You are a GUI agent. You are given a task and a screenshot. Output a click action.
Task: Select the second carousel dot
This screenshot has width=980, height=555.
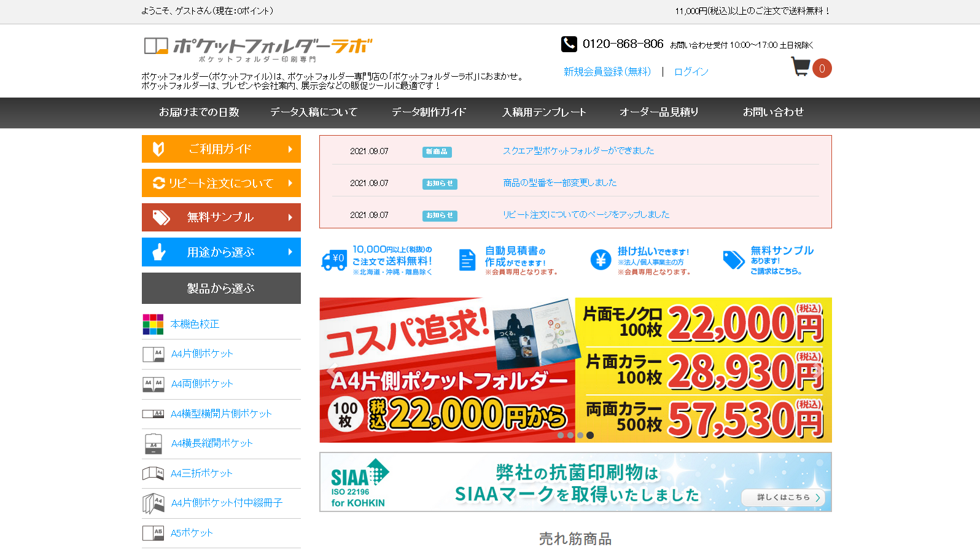pos(570,435)
